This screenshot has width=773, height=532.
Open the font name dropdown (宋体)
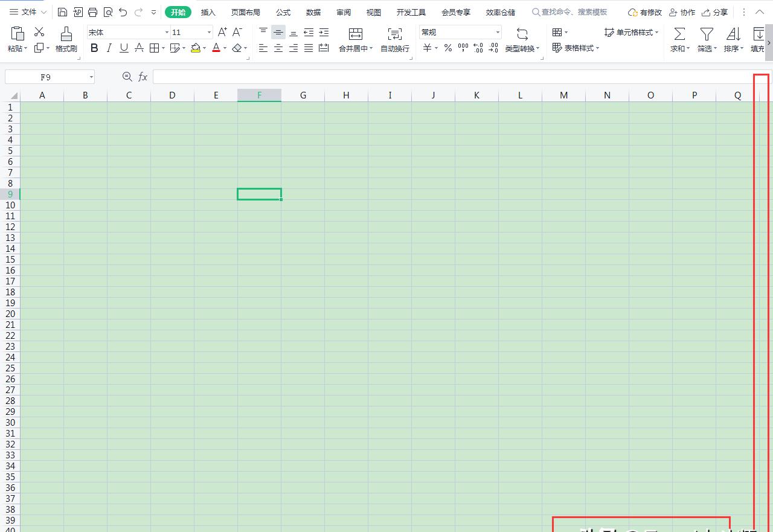pos(167,32)
